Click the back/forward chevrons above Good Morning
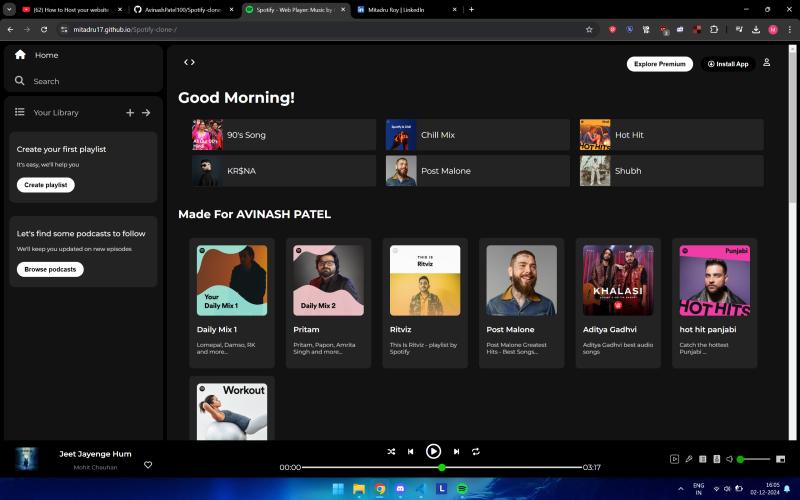Image resolution: width=800 pixels, height=500 pixels. pyautogui.click(x=189, y=62)
